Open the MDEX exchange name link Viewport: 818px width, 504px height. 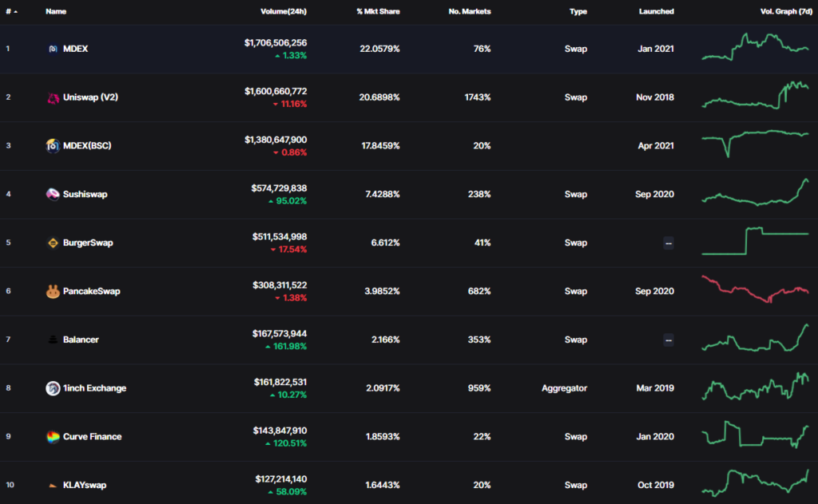click(x=76, y=49)
